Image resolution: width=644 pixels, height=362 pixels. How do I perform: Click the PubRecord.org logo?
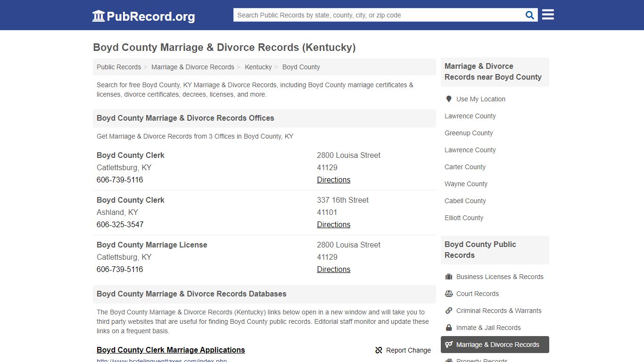click(143, 16)
